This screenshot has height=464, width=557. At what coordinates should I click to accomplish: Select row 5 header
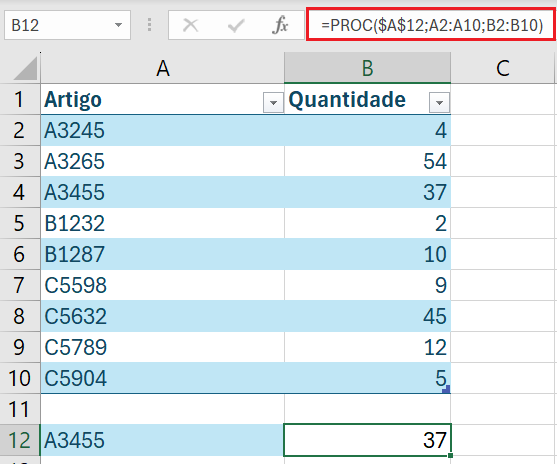pyautogui.click(x=20, y=223)
